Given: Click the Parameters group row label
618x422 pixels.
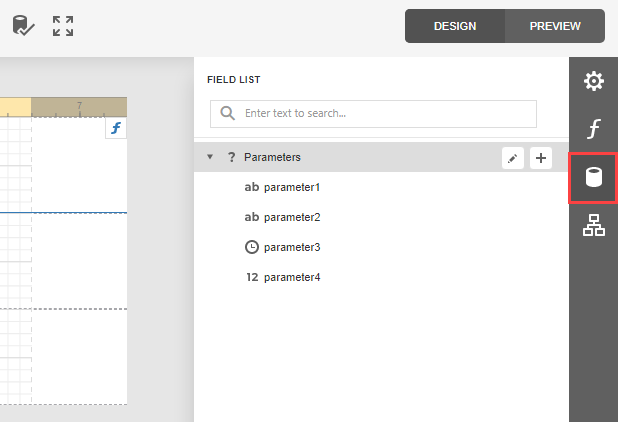Looking at the screenshot, I should [272, 157].
